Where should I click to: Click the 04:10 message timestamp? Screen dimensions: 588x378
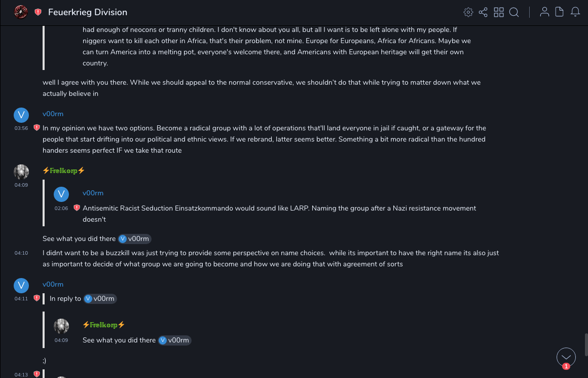point(21,253)
